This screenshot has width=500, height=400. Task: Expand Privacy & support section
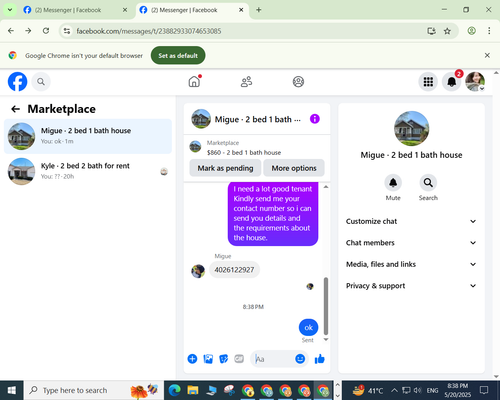tap(411, 286)
